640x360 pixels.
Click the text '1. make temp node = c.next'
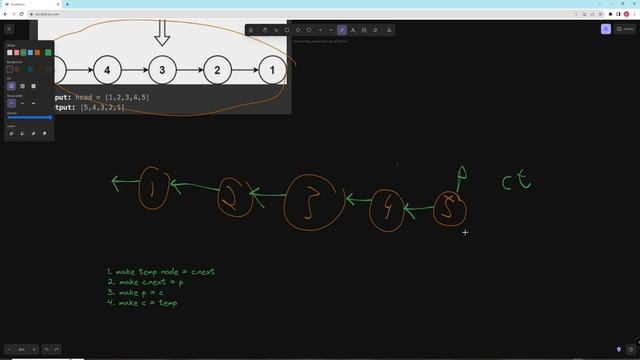[161, 272]
